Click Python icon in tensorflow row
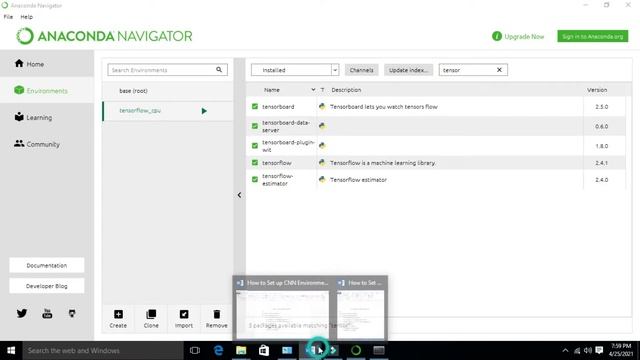The image size is (640, 360). (322, 162)
